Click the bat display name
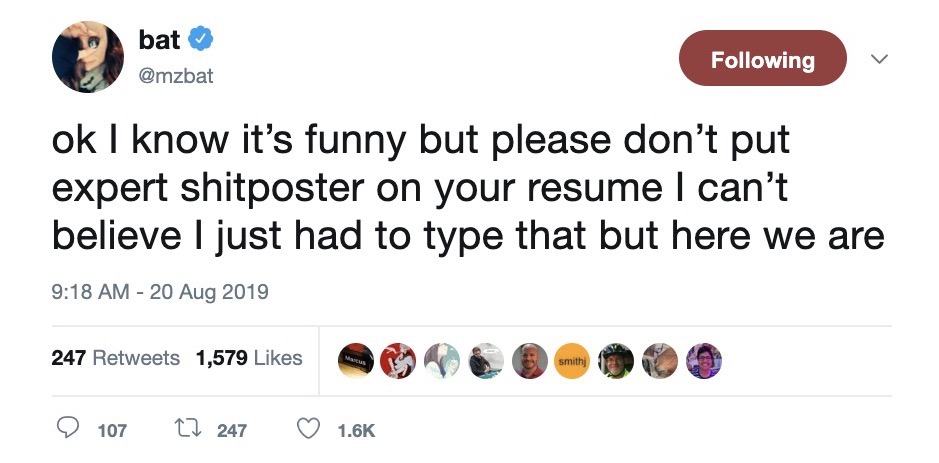This screenshot has width=939, height=463. (x=159, y=40)
